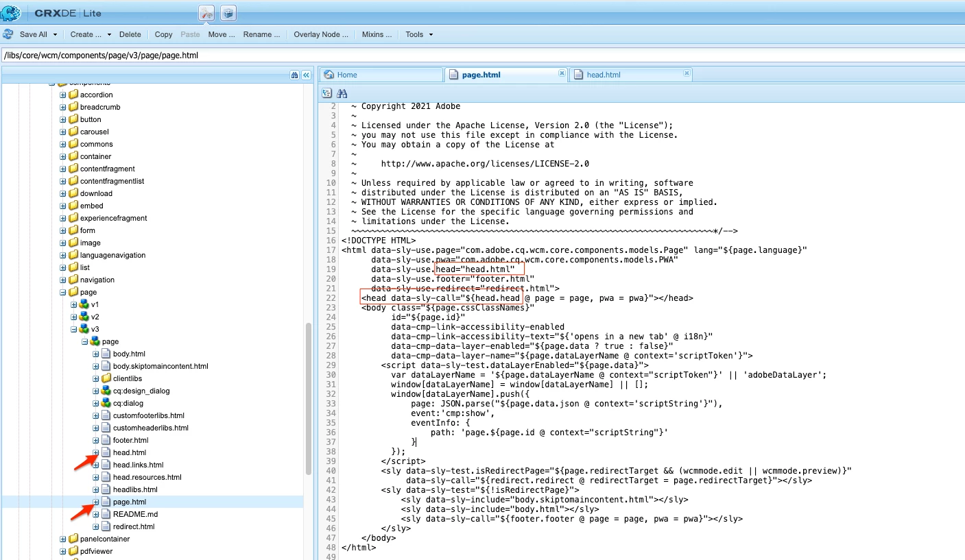Click the CRXDE elephant logo
The height and width of the screenshot is (560, 965).
click(x=11, y=13)
